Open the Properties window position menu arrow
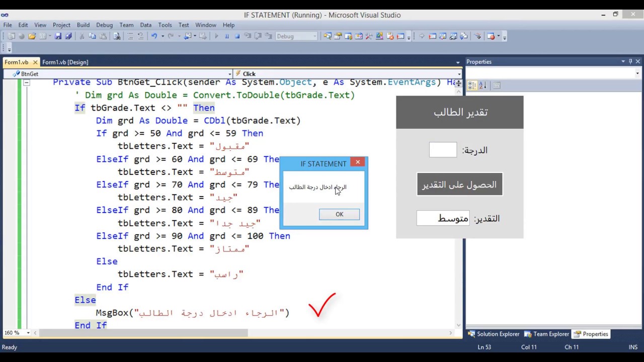This screenshot has width=644, height=362. [623, 61]
